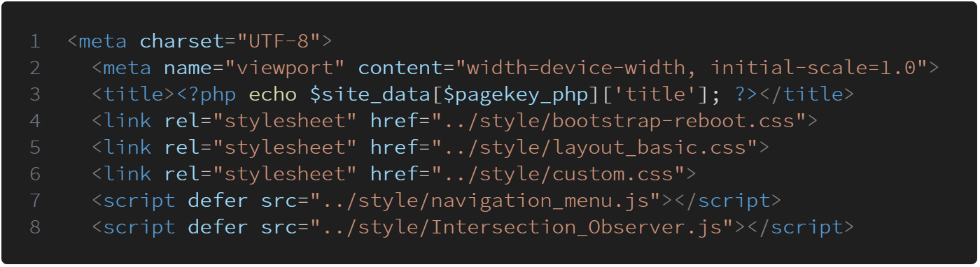Screen dimensions: 980x267
Task: Click the "width=device-width, initial-scale=1.0" string
Action: [x=692, y=68]
